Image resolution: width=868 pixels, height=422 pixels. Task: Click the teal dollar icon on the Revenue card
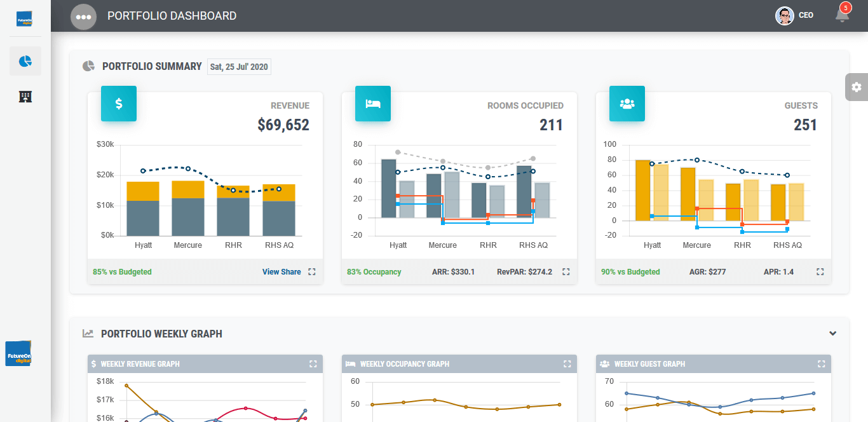pos(119,104)
